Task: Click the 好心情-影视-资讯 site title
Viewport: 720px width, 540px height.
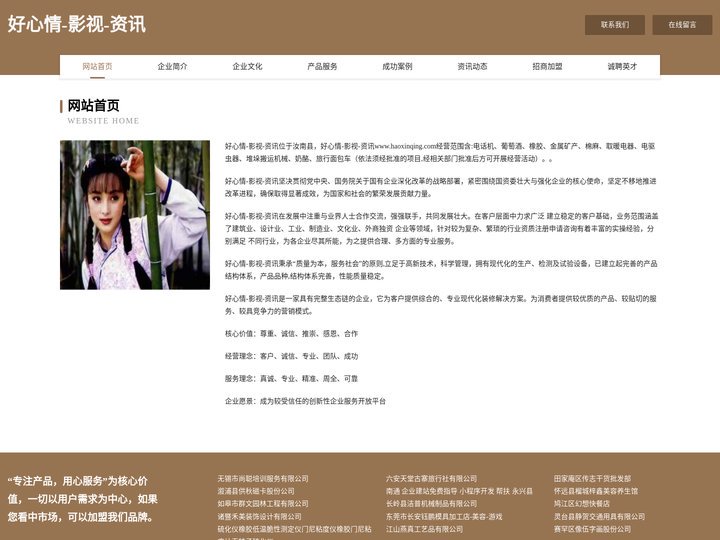Action: pos(77,24)
